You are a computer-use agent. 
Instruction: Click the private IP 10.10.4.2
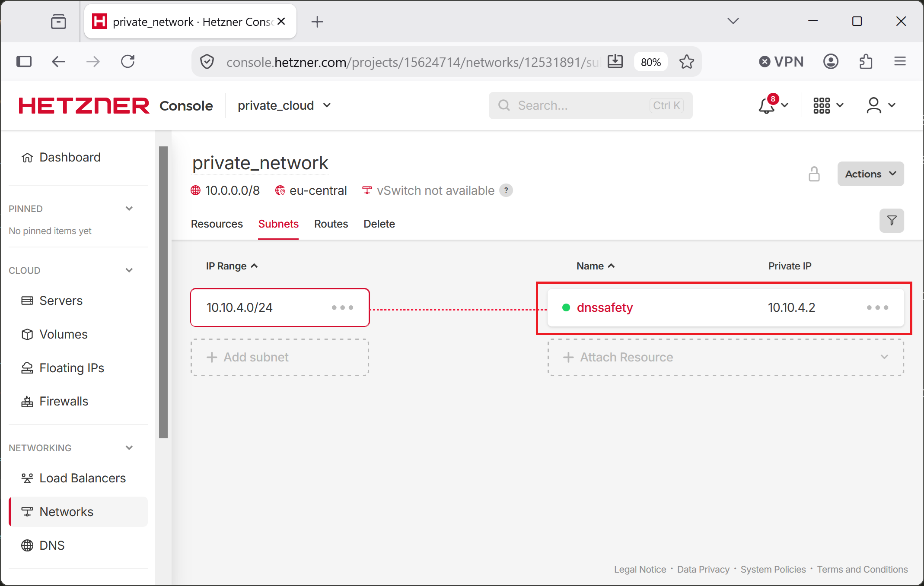pyautogui.click(x=791, y=307)
